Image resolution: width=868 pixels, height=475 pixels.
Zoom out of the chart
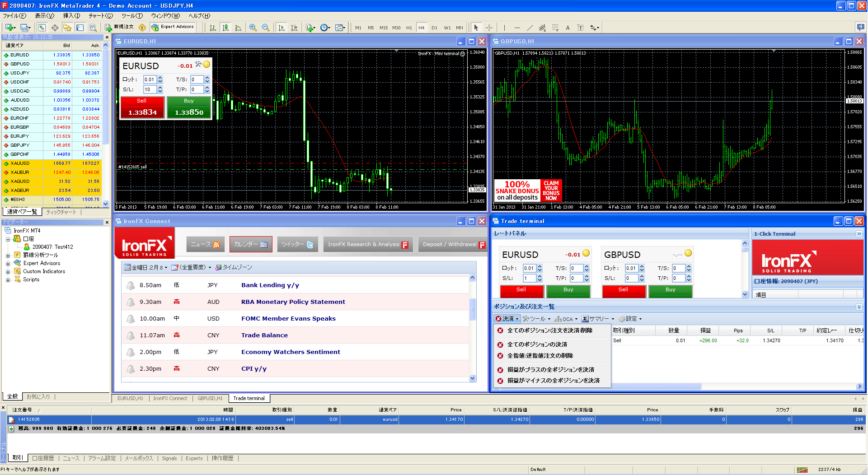coord(266,28)
